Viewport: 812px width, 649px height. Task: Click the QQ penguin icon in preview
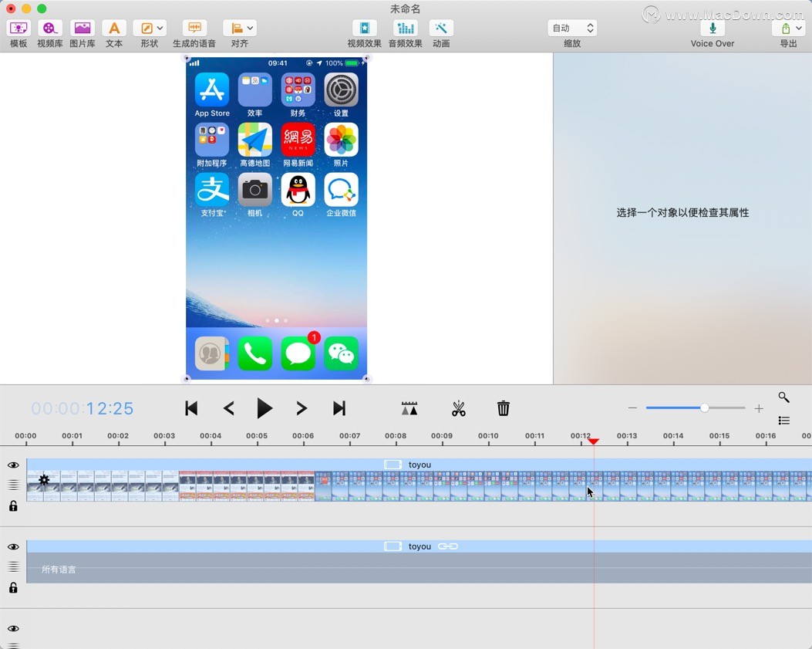point(298,189)
